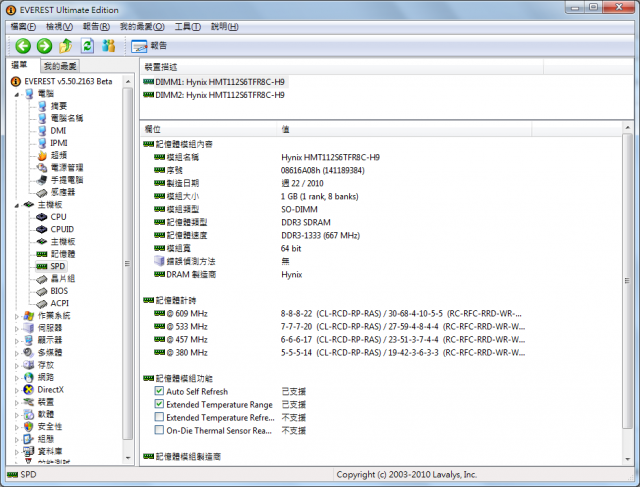Select the 資料庫 database icon
Image resolution: width=640 pixels, height=487 pixels.
click(29, 451)
